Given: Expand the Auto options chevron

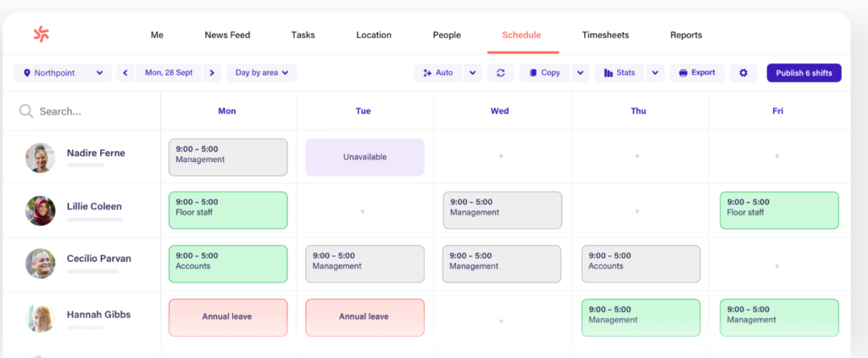Looking at the screenshot, I should point(473,73).
